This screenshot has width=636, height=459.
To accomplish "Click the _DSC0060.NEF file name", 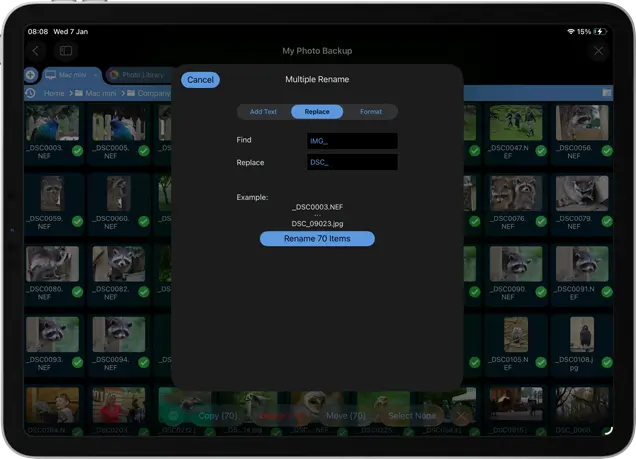I will click(x=111, y=222).
